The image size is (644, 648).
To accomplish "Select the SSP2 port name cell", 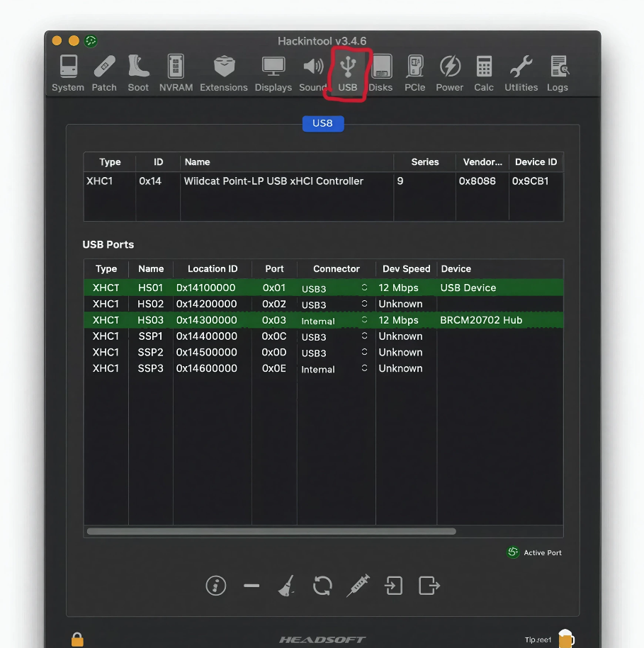I will pyautogui.click(x=150, y=352).
